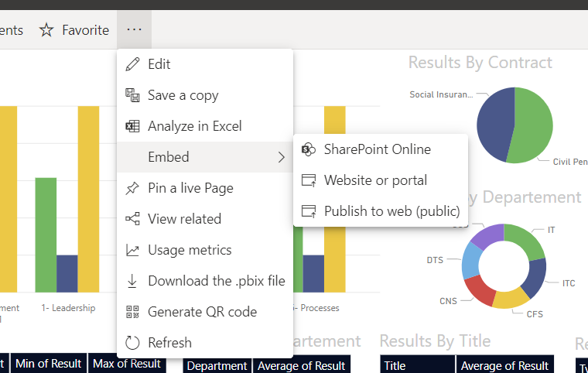Click the View related share icon
Image resolution: width=588 pixels, height=373 pixels.
[132, 219]
